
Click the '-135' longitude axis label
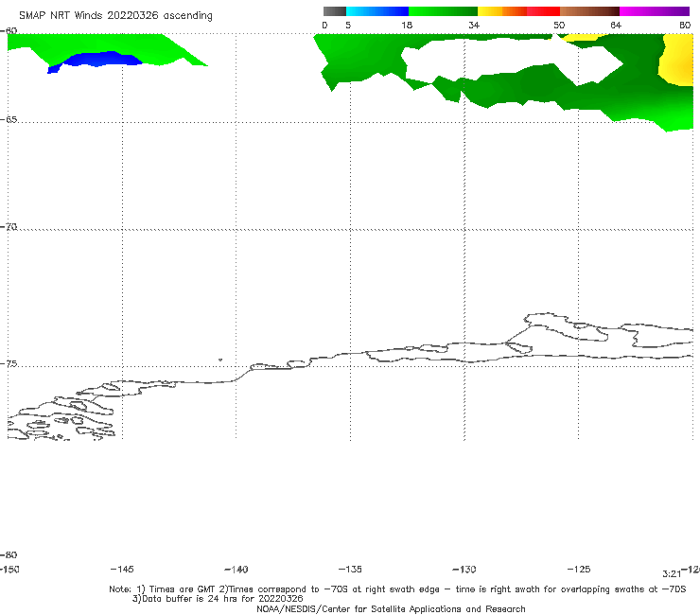(x=350, y=570)
